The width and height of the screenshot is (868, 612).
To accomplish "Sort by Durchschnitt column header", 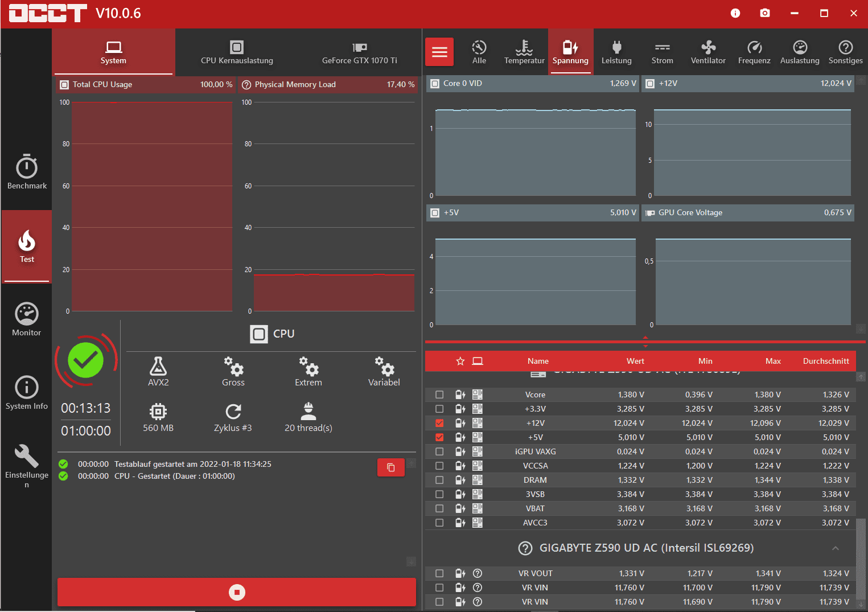I will pyautogui.click(x=826, y=361).
